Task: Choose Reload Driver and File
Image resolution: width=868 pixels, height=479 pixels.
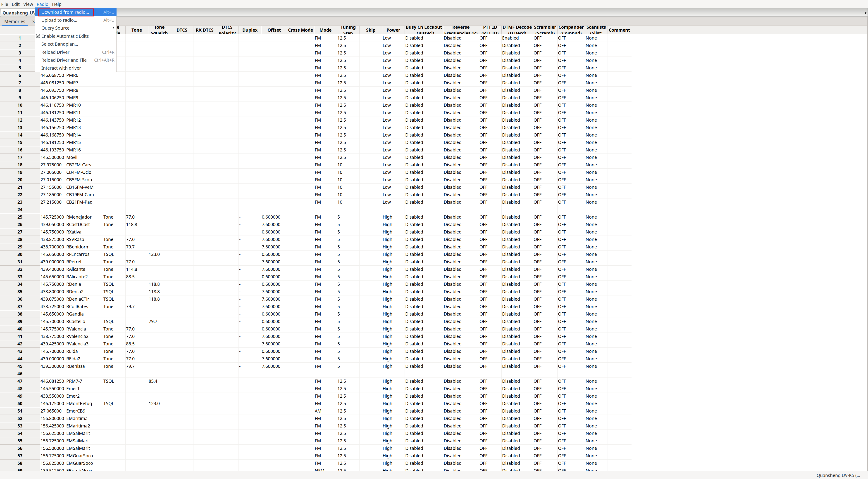Action: tap(64, 60)
